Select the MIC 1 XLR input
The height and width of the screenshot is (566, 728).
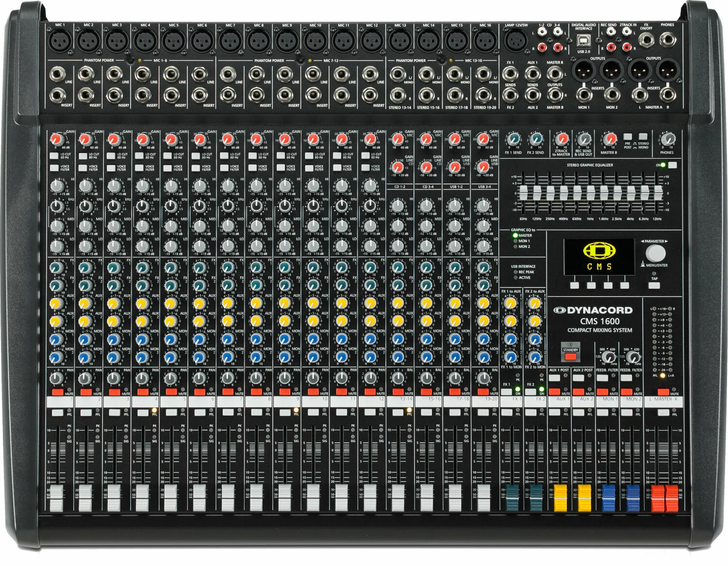point(60,41)
